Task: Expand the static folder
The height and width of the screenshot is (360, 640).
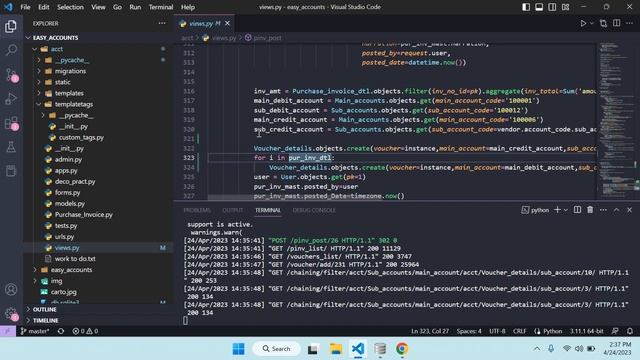Action: 98,82
